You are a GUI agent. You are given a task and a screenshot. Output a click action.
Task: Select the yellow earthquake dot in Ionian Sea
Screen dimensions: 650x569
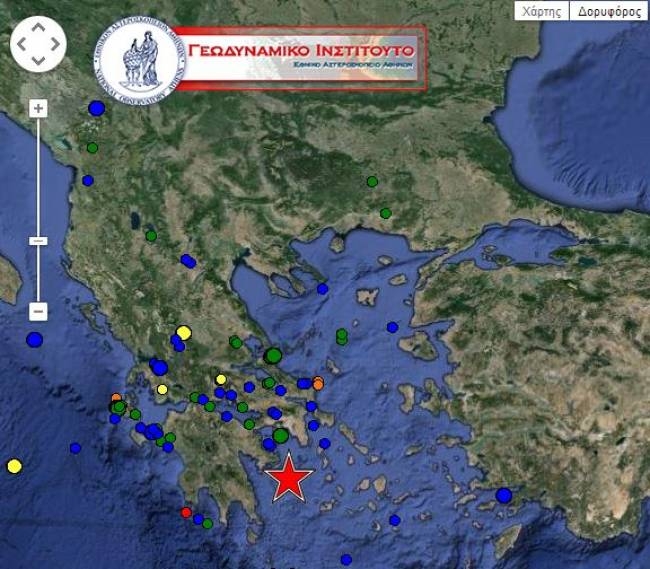tap(15, 466)
